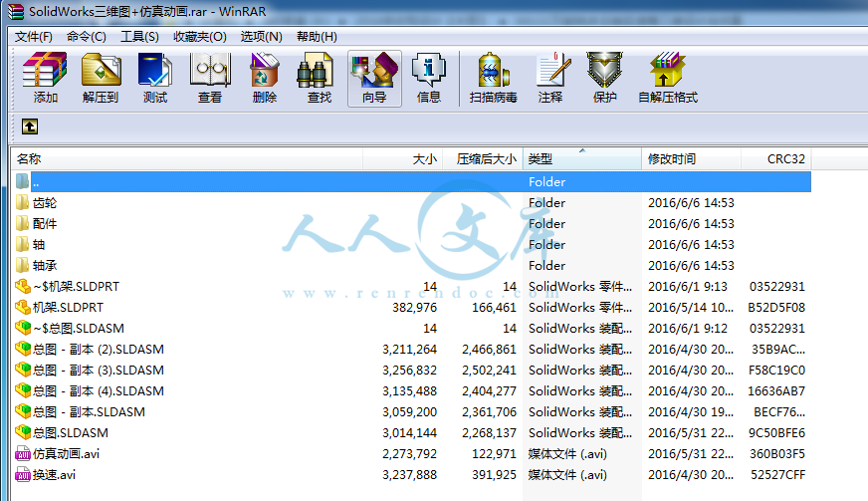Click CRC value B52D5F08

click(x=776, y=308)
